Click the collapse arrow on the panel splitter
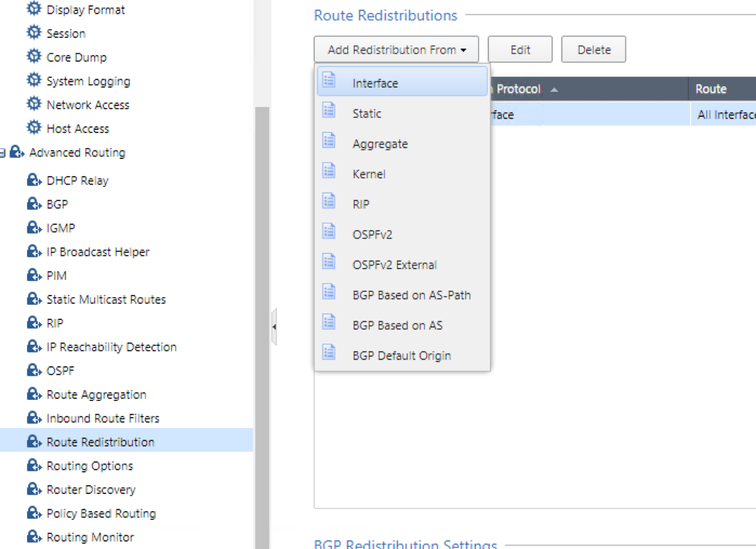Viewport: 756px width, 549px height. (x=275, y=327)
